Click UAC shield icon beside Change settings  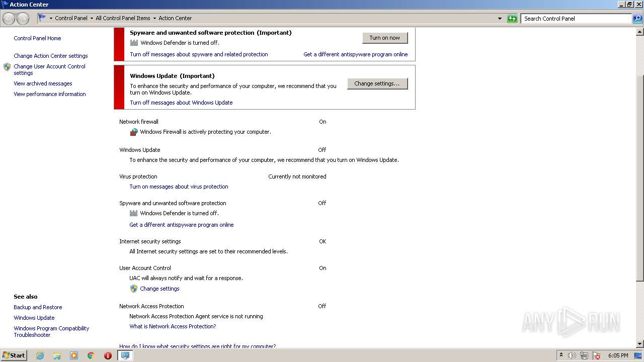[134, 289]
